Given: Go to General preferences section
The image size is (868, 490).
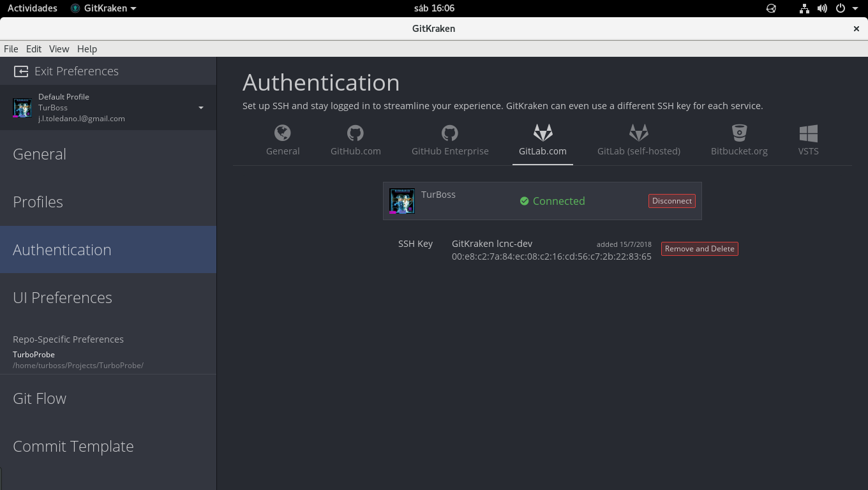Looking at the screenshot, I should (108, 154).
